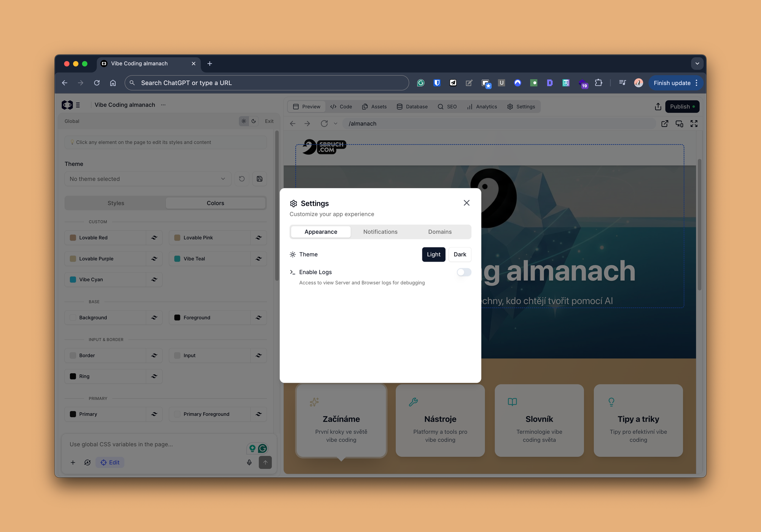Click the Vibe Teal color swatch
The height and width of the screenshot is (532, 761).
coord(177,259)
